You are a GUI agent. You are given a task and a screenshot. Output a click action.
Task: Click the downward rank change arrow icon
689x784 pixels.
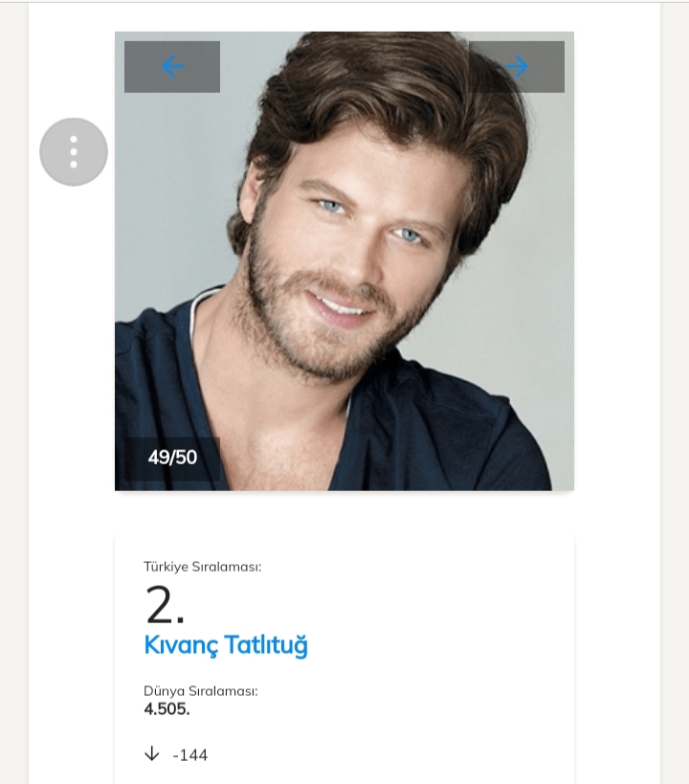(x=151, y=754)
